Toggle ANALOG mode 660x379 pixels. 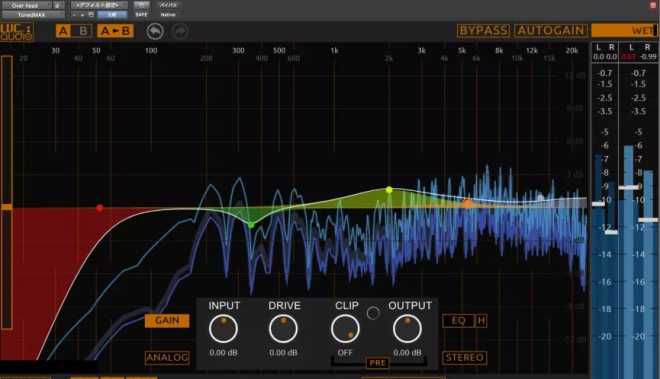[x=167, y=358]
